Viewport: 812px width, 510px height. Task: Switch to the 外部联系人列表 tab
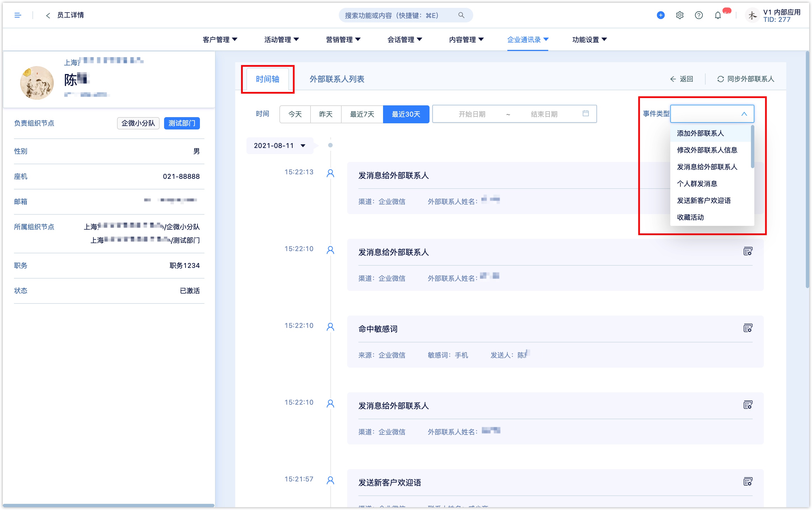337,79
